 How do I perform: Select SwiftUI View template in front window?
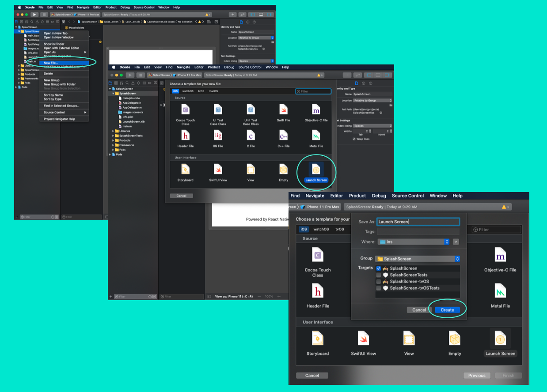[x=363, y=343]
